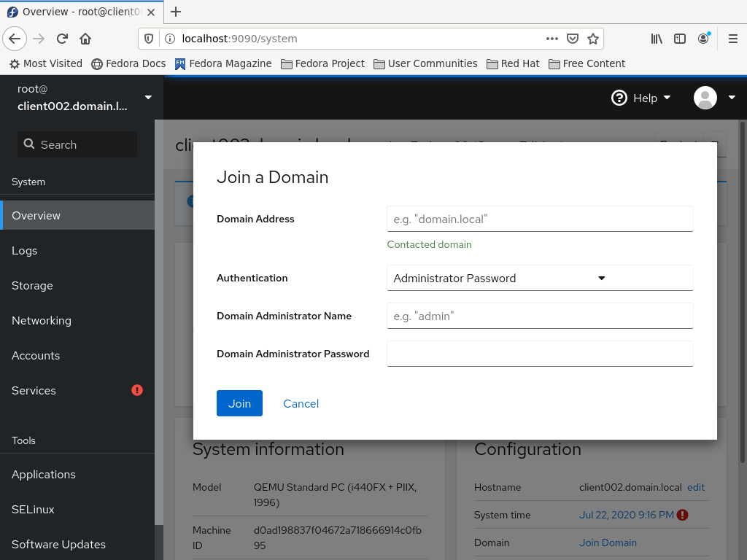Image resolution: width=747 pixels, height=560 pixels.
Task: Click the Join button
Action: tap(239, 403)
